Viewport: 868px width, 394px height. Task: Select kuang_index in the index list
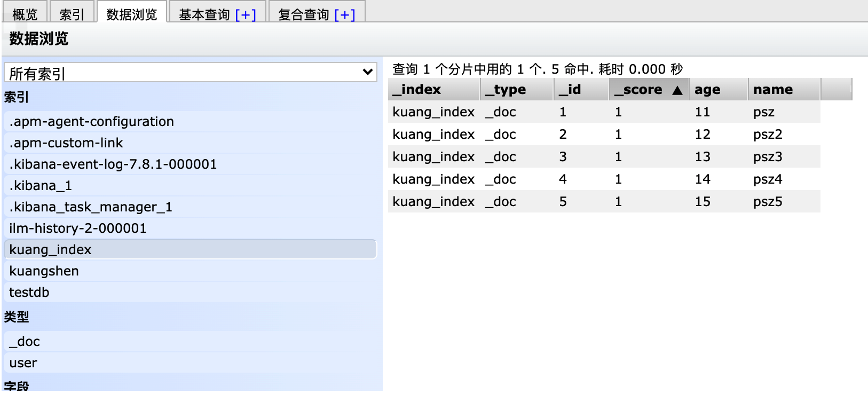click(x=191, y=250)
